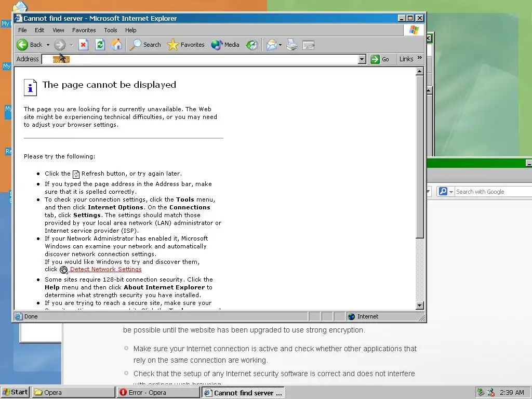Switch to the Opera folder taskbar button
This screenshot has height=399, width=532.
coord(74,392)
